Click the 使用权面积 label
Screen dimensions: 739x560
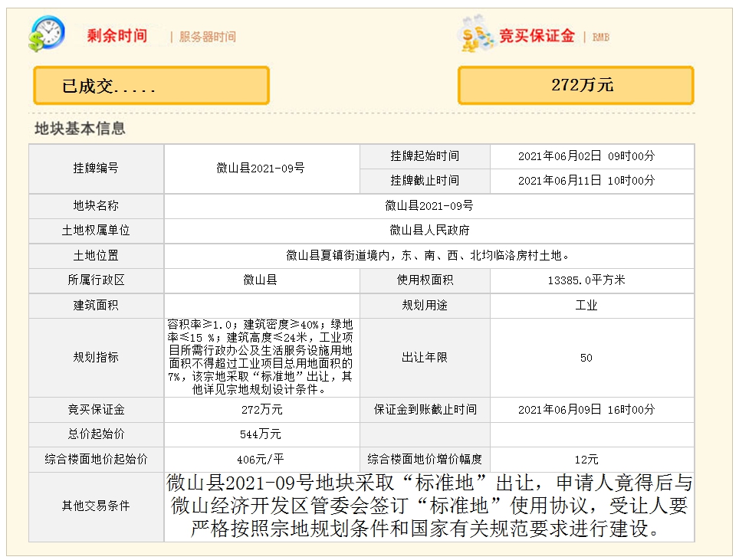pos(425,280)
